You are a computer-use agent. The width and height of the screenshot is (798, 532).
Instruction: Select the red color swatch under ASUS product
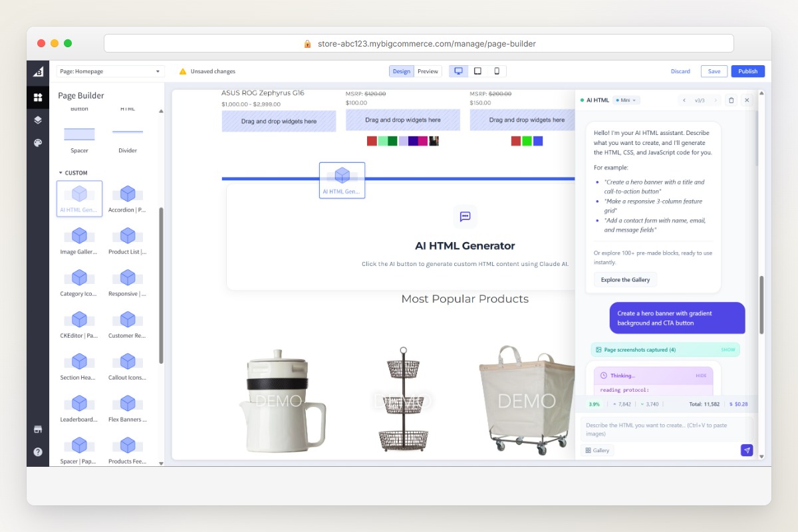(x=371, y=141)
